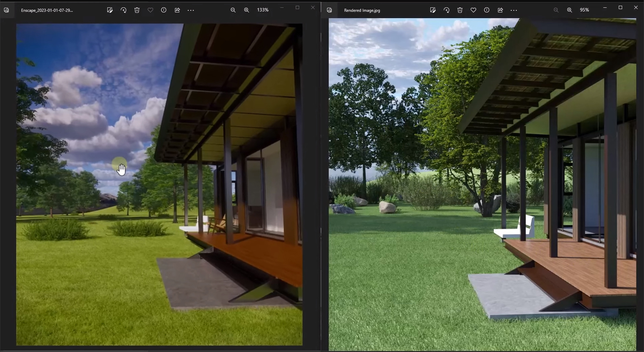Open the See more menu in the Enscape window
The height and width of the screenshot is (352, 644).
191,10
